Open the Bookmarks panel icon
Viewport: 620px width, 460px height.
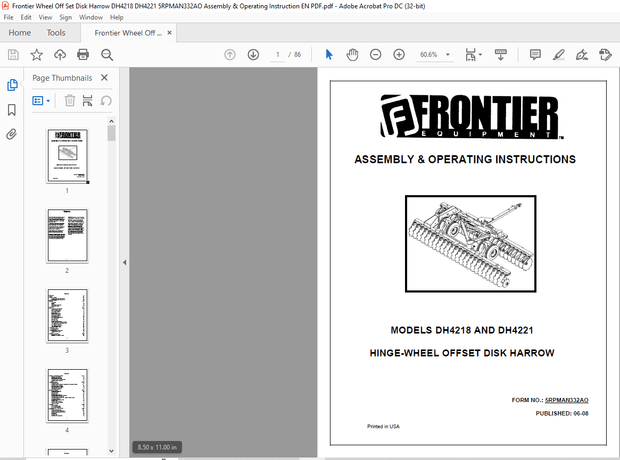click(x=12, y=110)
